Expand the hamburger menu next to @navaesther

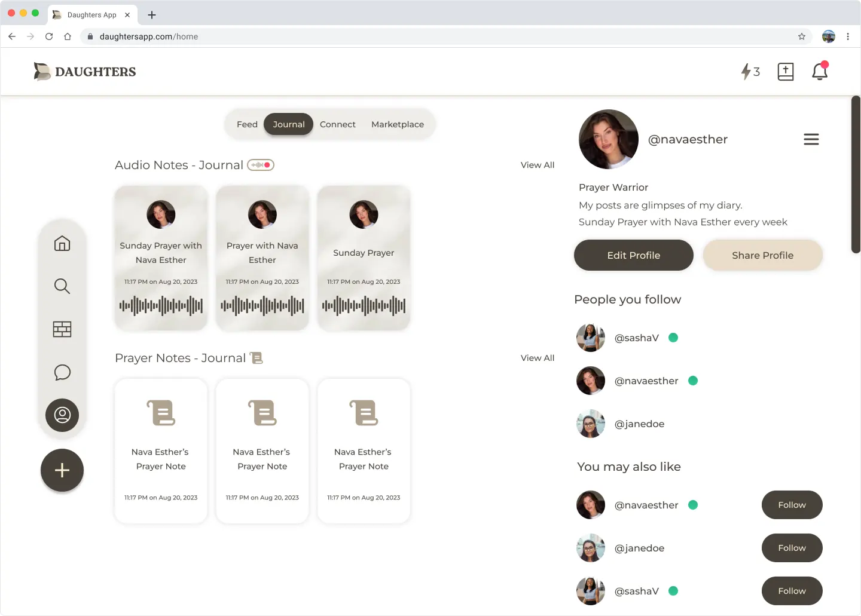coord(811,139)
